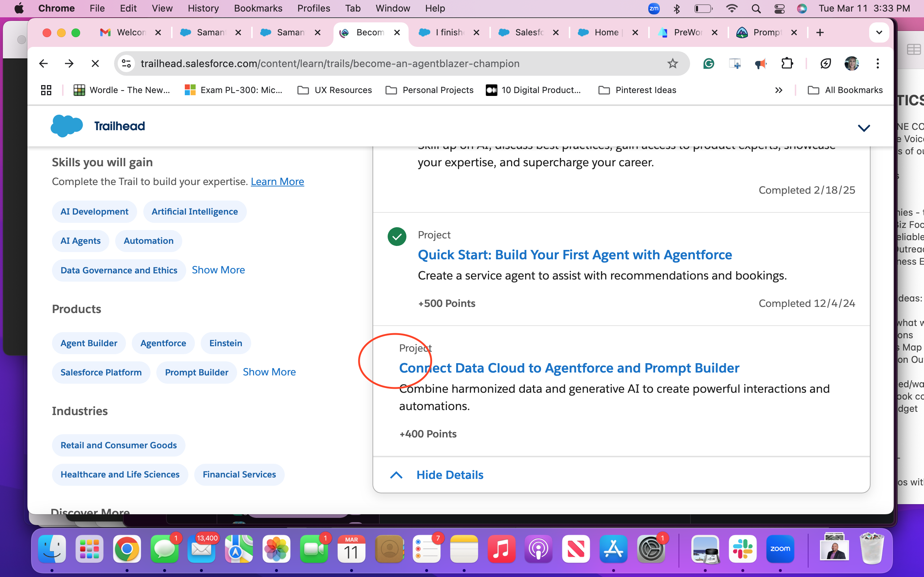
Task: Open Connect Data Cloud to Agentforce project
Action: [569, 368]
